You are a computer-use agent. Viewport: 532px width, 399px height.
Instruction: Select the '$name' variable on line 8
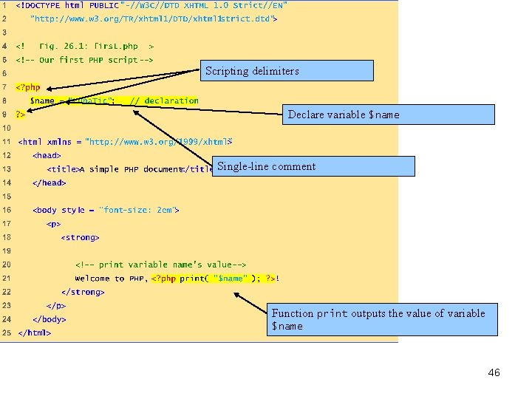(42, 100)
